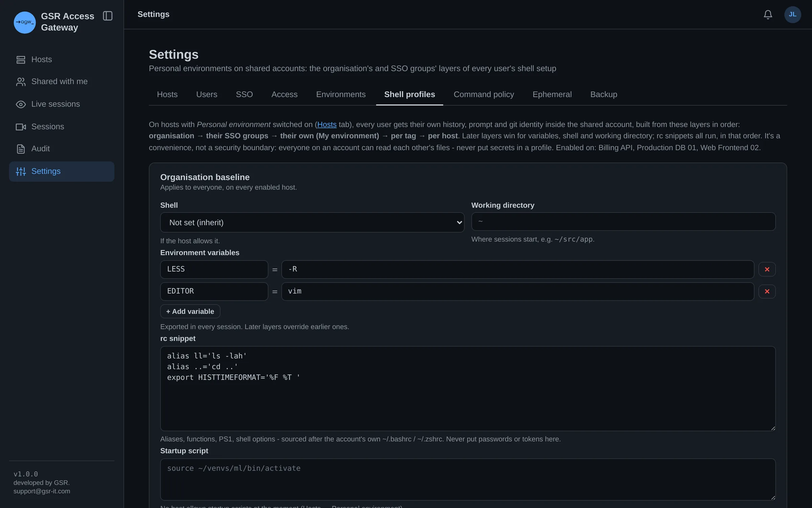Open the SSO tab

pyautogui.click(x=244, y=94)
